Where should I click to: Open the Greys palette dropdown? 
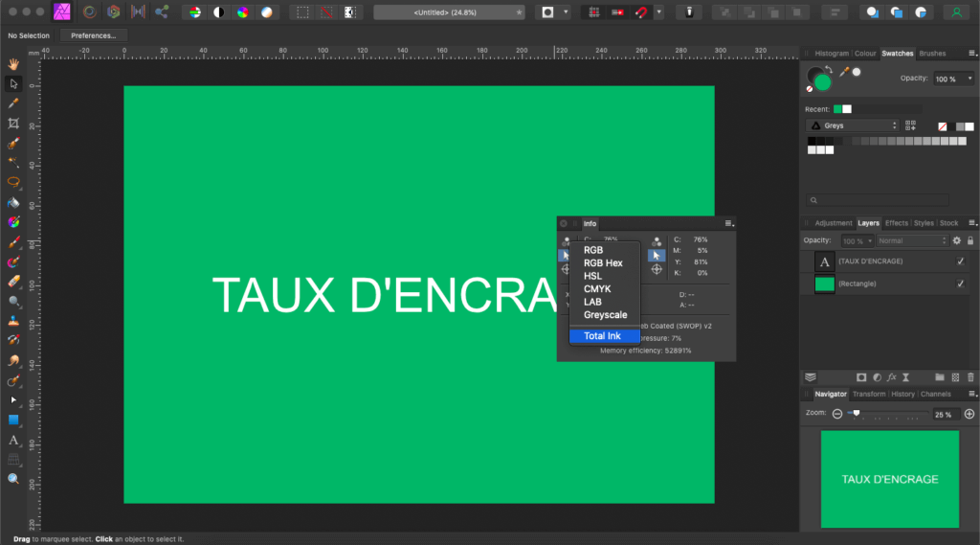tap(852, 125)
